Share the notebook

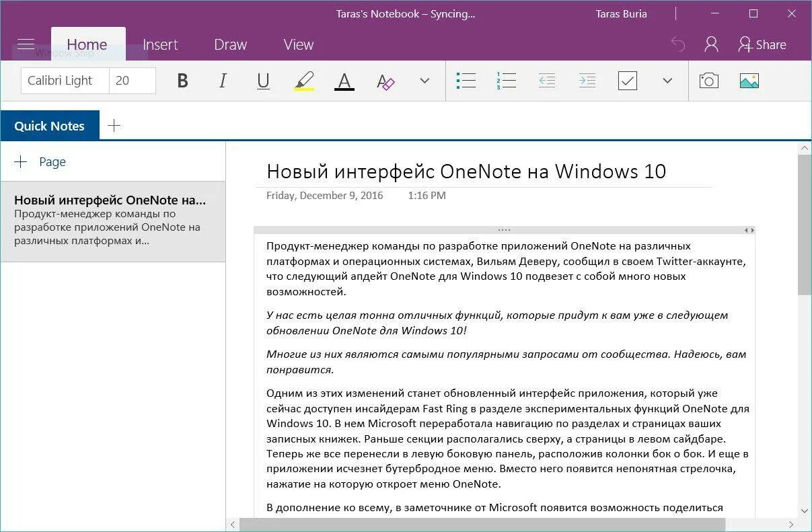click(762, 44)
